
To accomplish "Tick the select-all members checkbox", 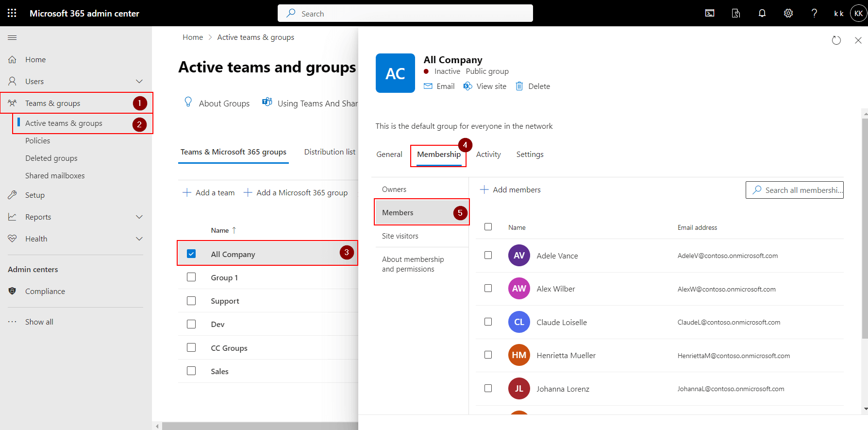I will click(488, 227).
